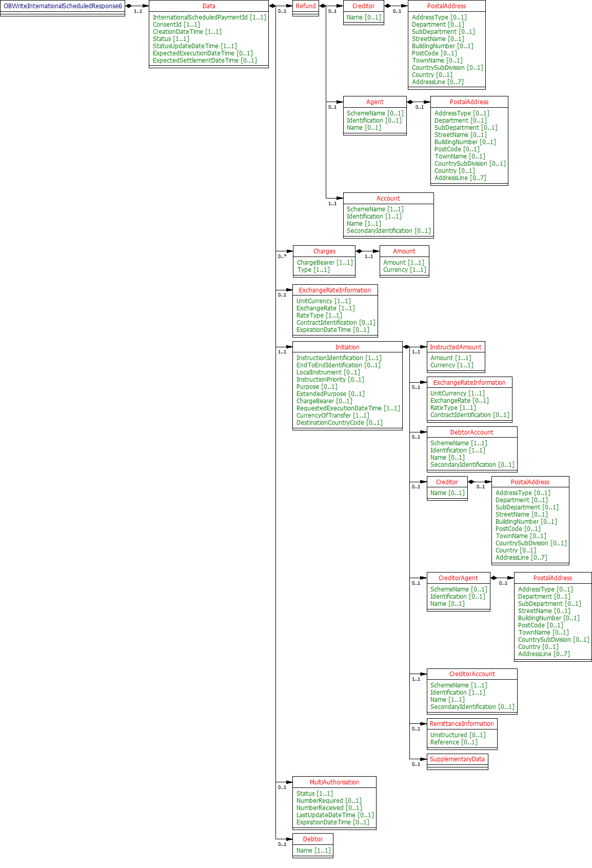Click the InternationalScheduledPaymentId attribute in Data
The height and width of the screenshot is (868, 592).
tap(209, 17)
